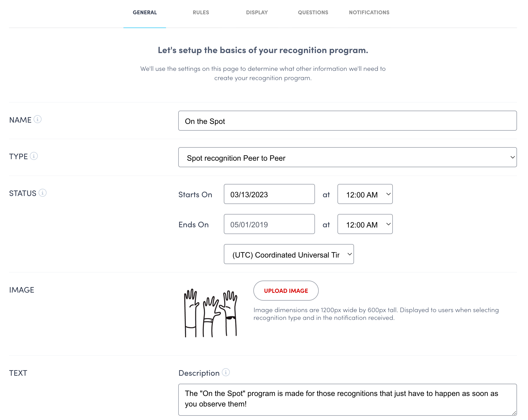This screenshot has height=420, width=528.
Task: Click the Description info icon
Action: [226, 372]
